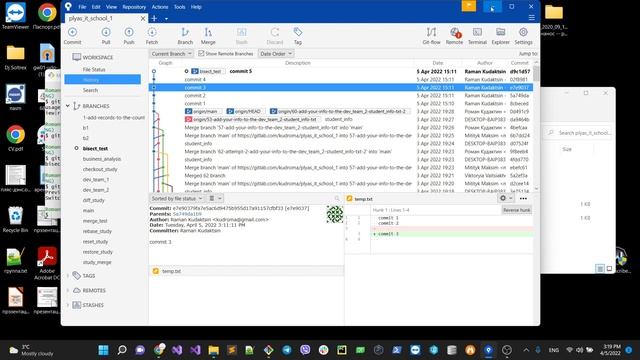This screenshot has width=640, height=360.
Task: Select the commit 2 row
Action: point(341,96)
